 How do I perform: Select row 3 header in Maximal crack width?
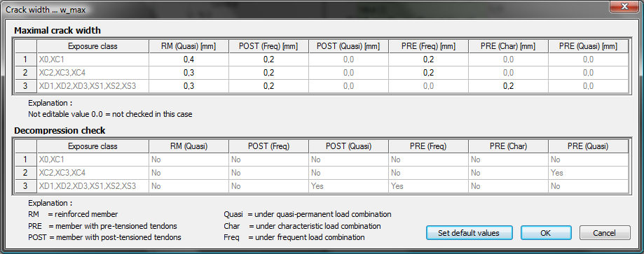[25, 86]
